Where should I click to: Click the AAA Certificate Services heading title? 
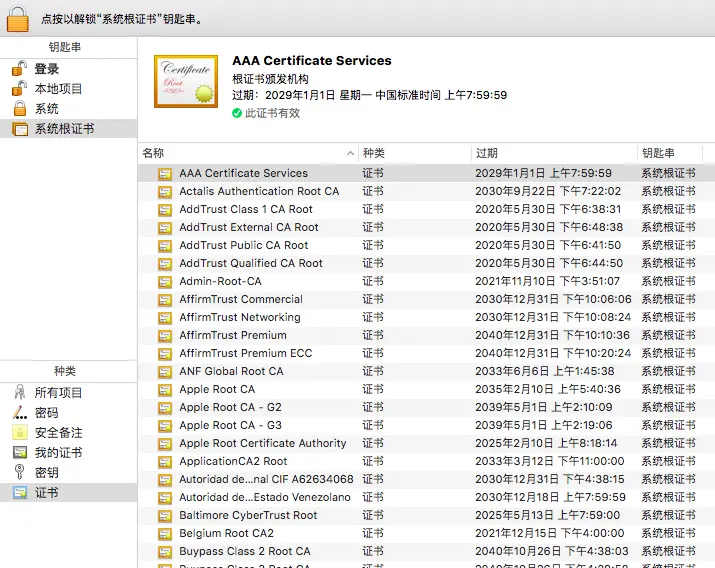point(312,61)
